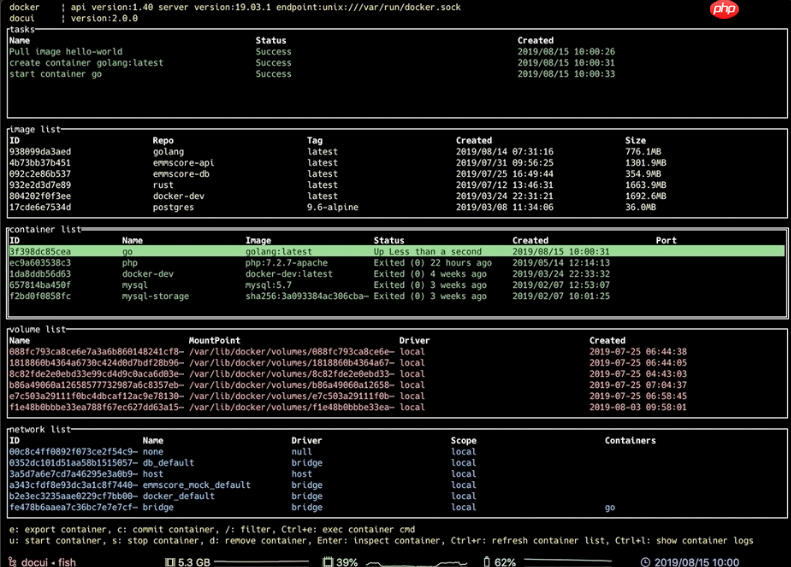The width and height of the screenshot is (791, 567).
Task: Click the 'Ctrl+l: show container logs' hint
Action: point(684,540)
